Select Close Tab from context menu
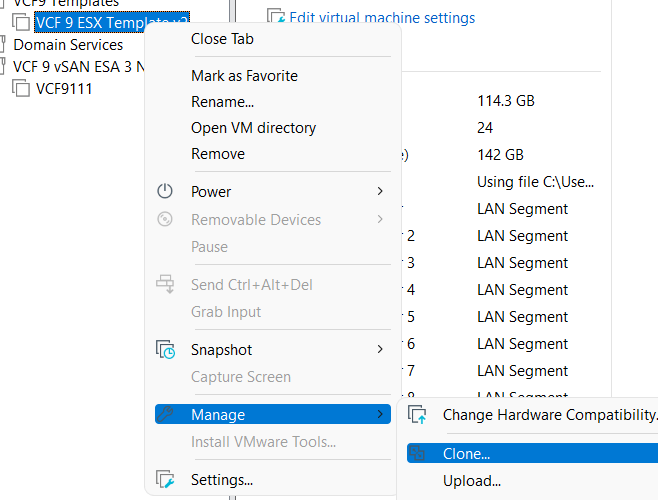The width and height of the screenshot is (658, 500). [222, 39]
